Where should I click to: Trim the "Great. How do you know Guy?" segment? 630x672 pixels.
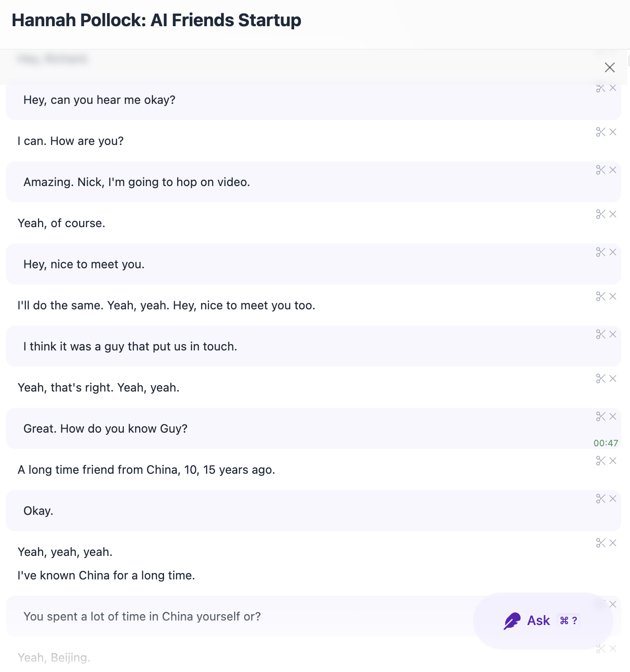tap(601, 416)
